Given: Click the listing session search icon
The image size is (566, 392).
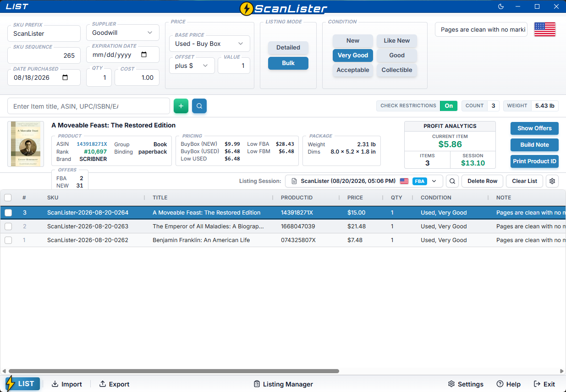Looking at the screenshot, I should pos(452,181).
